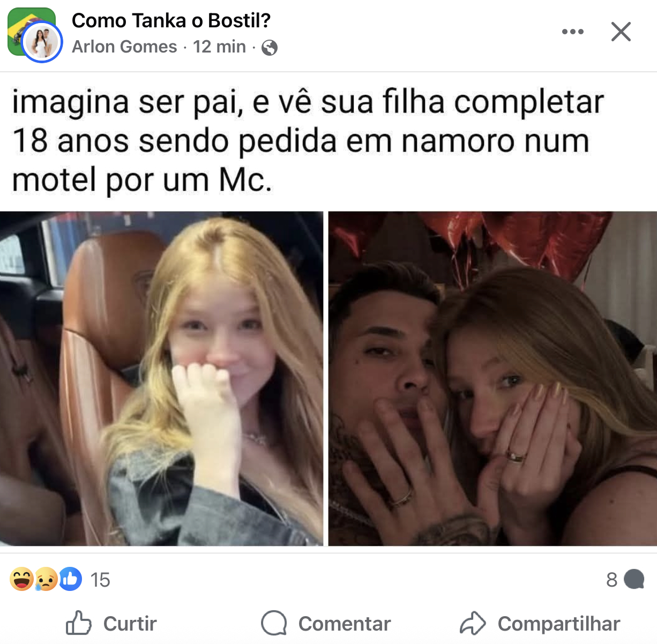
Task: Click the Curtir thumbs-up icon
Action: (x=78, y=623)
